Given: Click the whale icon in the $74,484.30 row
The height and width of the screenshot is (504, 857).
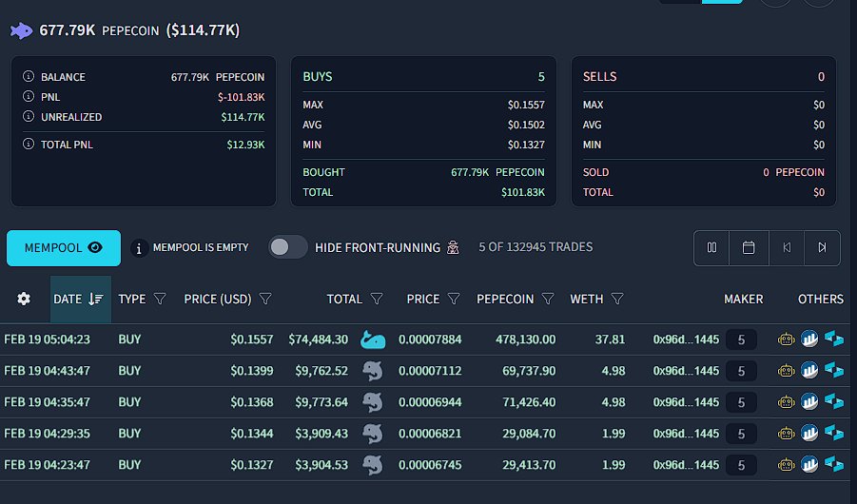Looking at the screenshot, I should click(x=373, y=339).
